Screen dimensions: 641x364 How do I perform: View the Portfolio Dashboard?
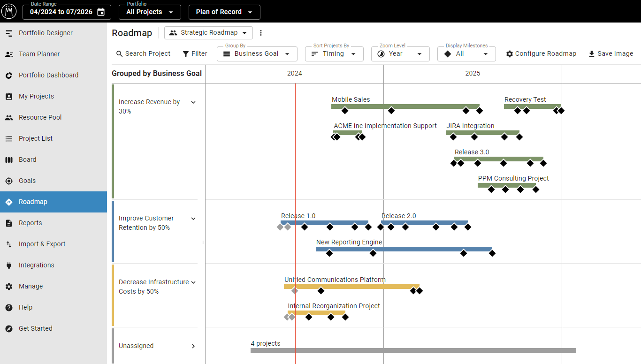(x=48, y=75)
